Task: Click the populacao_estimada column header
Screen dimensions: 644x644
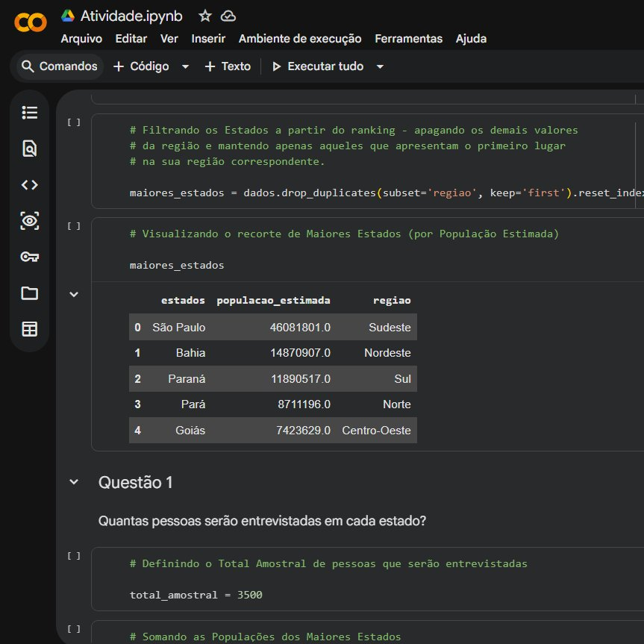Action: [273, 300]
